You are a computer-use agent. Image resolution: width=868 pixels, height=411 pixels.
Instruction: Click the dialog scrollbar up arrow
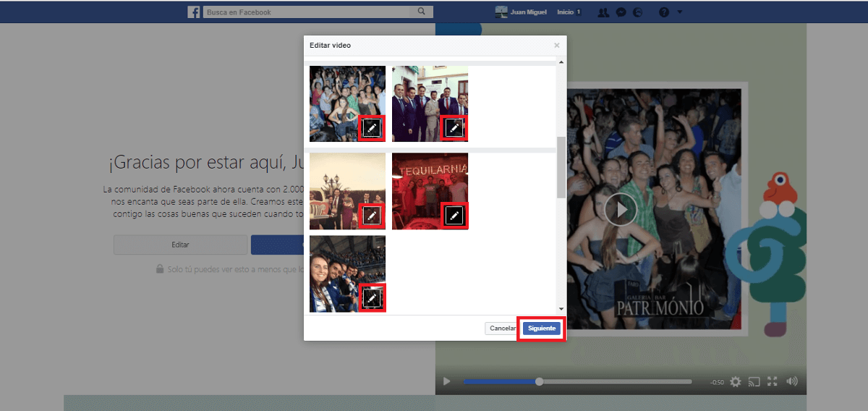(561, 64)
